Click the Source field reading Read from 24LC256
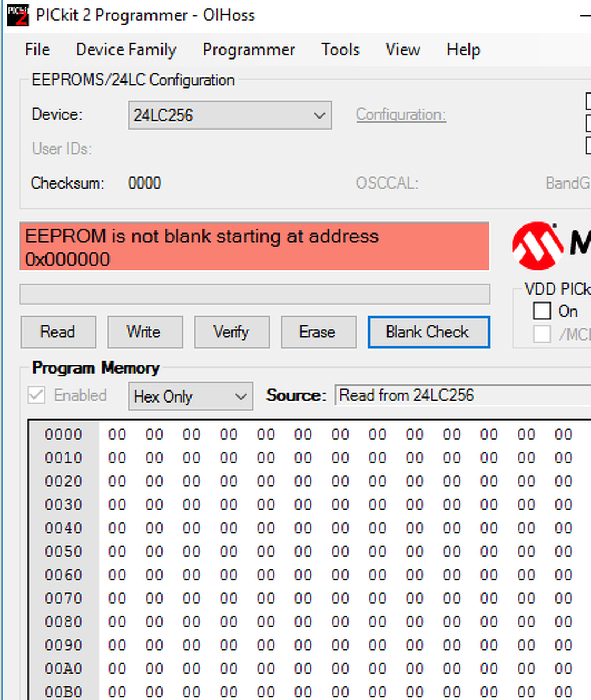The height and width of the screenshot is (700, 591). 463,395
